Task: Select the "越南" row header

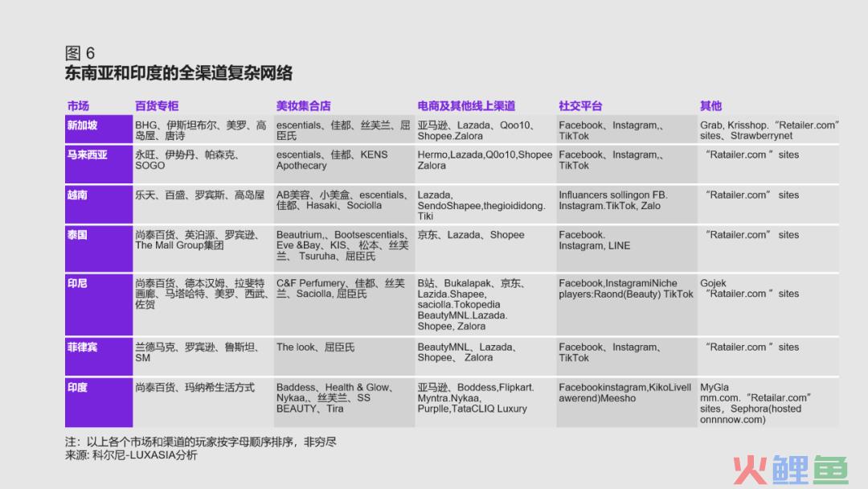Action: pyautogui.click(x=99, y=204)
